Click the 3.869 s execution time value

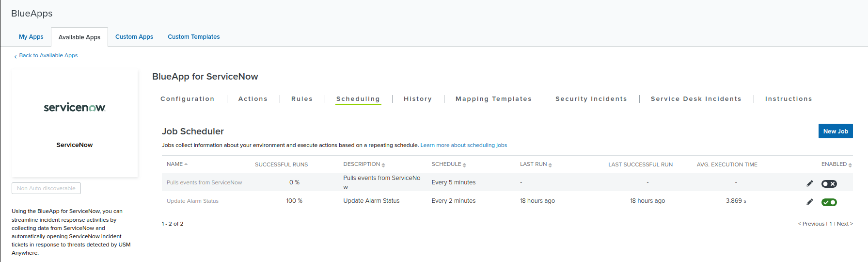coord(736,201)
